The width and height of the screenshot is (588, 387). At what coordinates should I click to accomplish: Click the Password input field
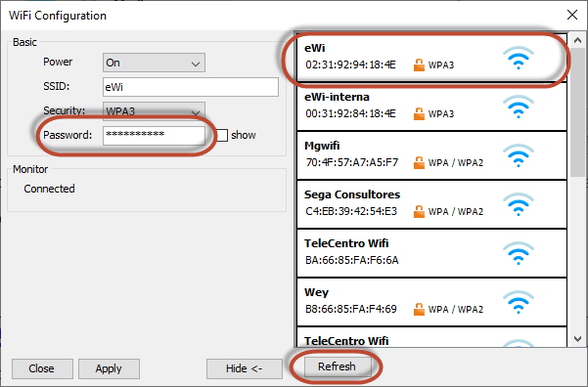click(154, 135)
